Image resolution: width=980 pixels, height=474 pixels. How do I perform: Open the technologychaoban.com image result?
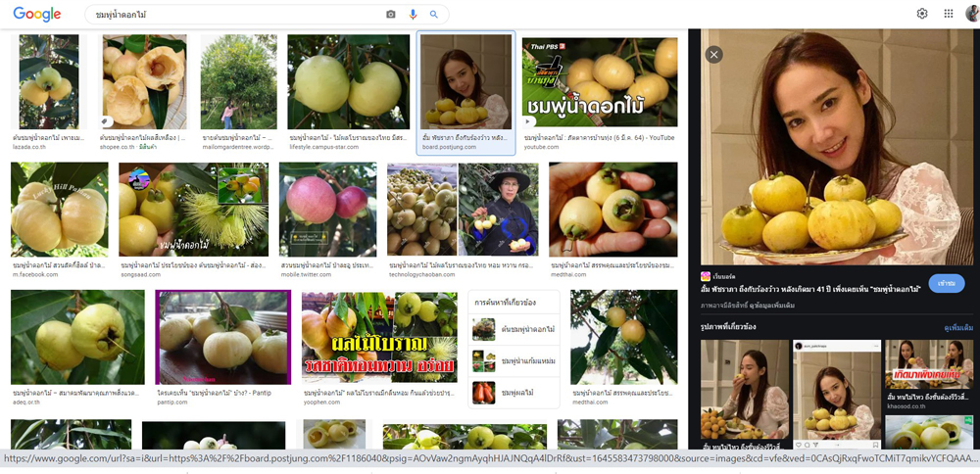(x=463, y=210)
